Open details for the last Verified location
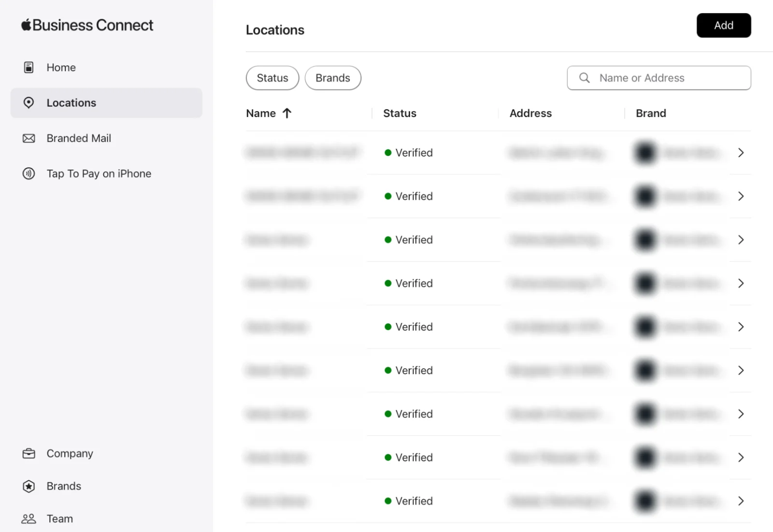Viewport: 773px width, 532px height. point(741,501)
